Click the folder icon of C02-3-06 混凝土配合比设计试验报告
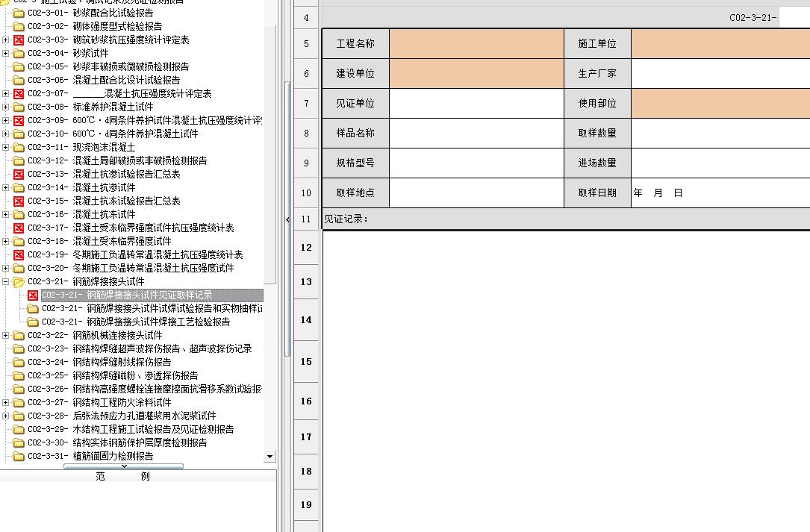Viewport: 810px width, 532px height. click(x=19, y=81)
